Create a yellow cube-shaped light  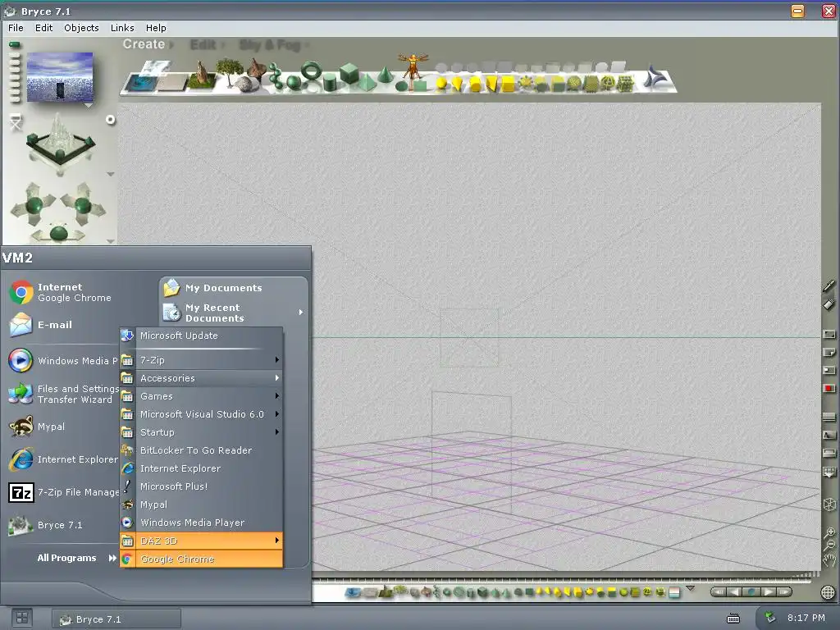tap(509, 84)
